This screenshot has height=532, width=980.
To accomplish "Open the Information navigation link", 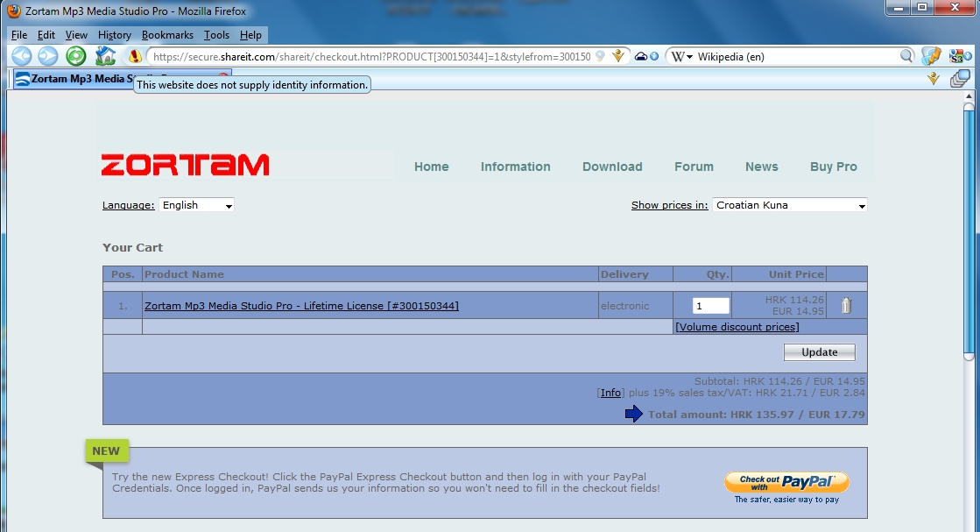I will (516, 167).
